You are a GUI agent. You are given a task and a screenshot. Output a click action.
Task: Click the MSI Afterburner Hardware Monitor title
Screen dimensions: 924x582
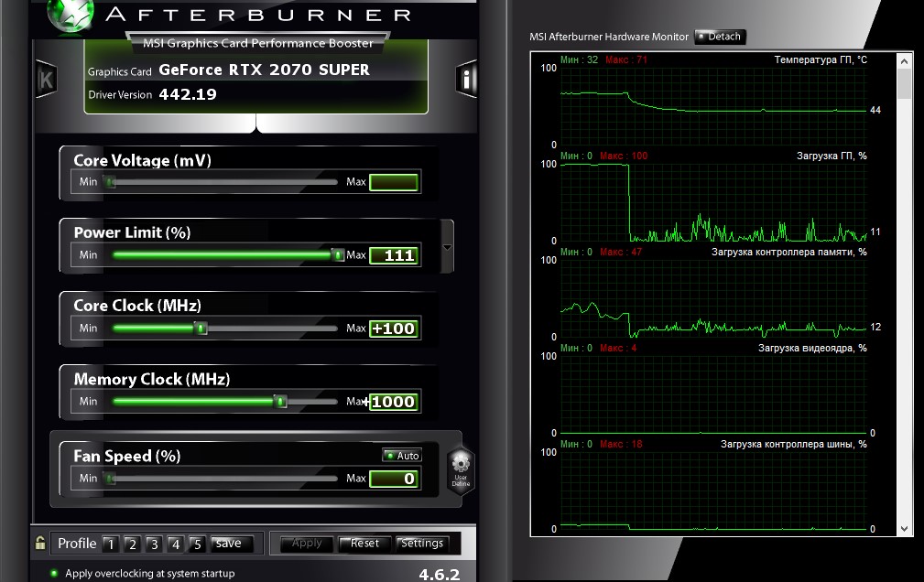(609, 37)
